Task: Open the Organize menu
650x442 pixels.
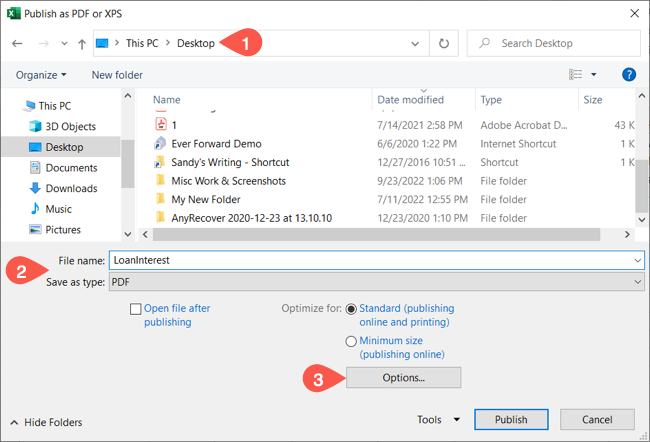Action: (x=41, y=75)
